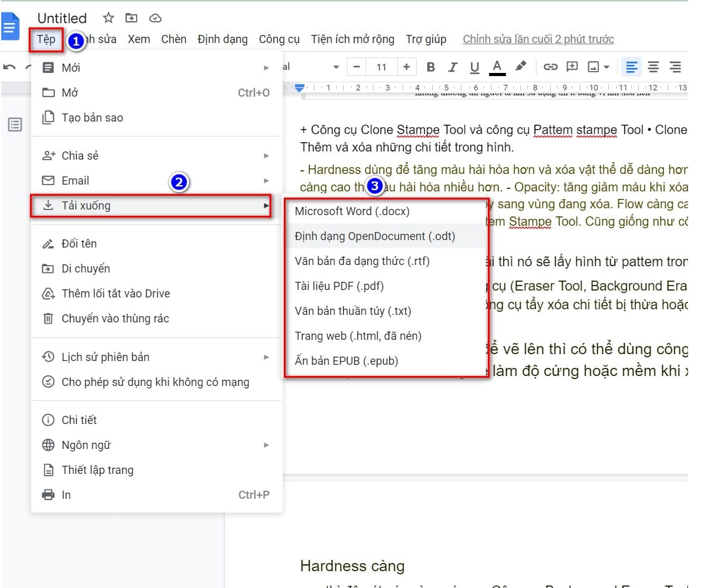Align text right
The width and height of the screenshot is (723, 588).
click(675, 67)
